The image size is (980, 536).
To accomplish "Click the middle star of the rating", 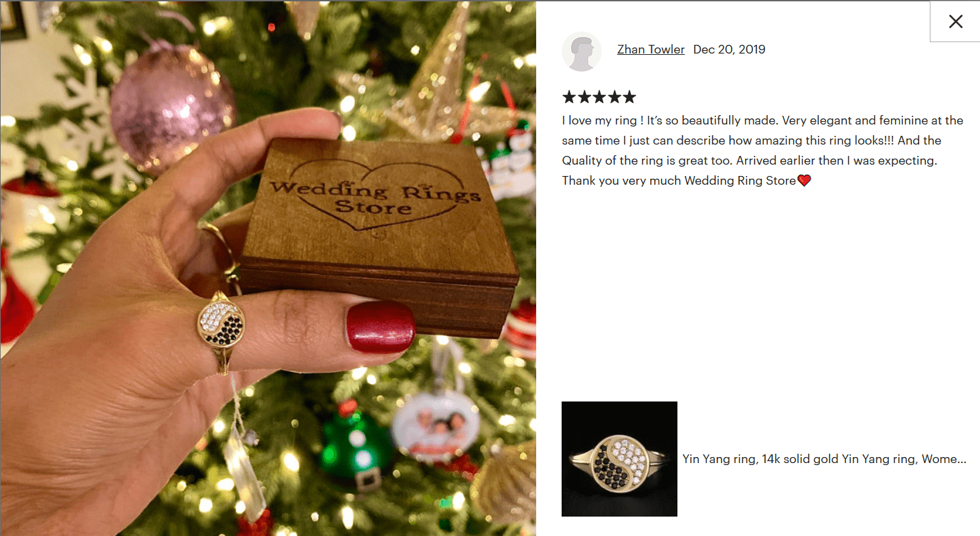I will [599, 97].
